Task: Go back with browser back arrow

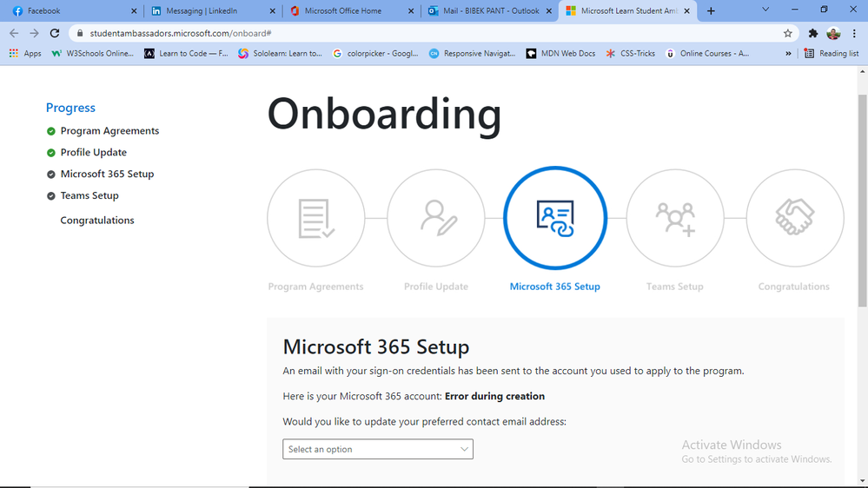Action: pos(14,33)
